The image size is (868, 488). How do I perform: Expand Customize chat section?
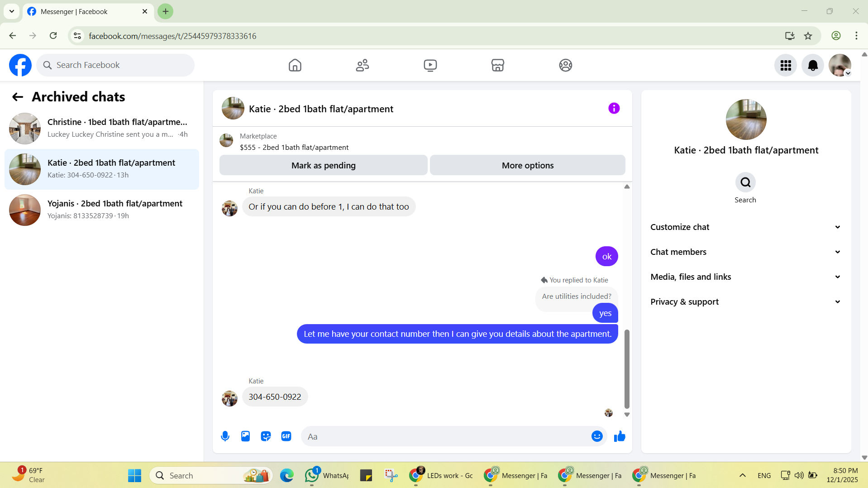746,227
